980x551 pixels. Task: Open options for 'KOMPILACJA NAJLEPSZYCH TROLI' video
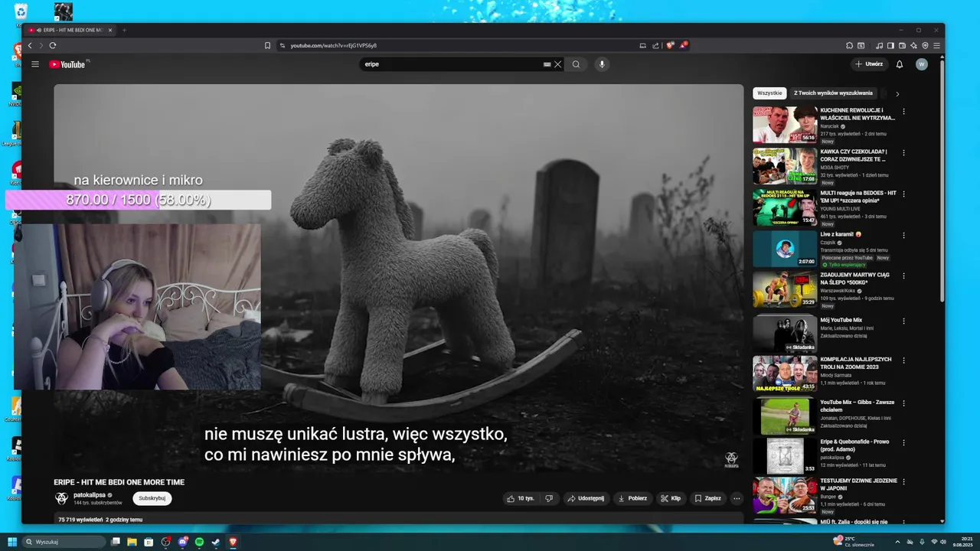point(903,360)
